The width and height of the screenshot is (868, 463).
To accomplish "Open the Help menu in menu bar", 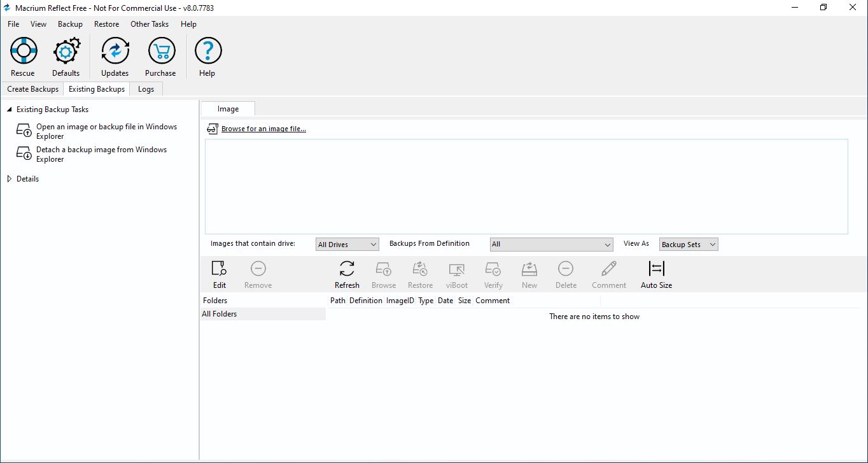I will point(188,24).
